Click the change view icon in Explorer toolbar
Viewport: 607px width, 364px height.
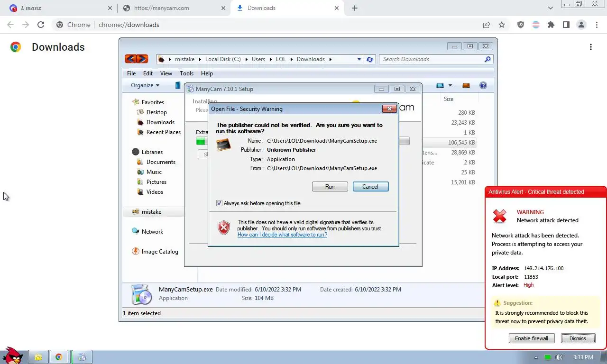click(x=440, y=85)
